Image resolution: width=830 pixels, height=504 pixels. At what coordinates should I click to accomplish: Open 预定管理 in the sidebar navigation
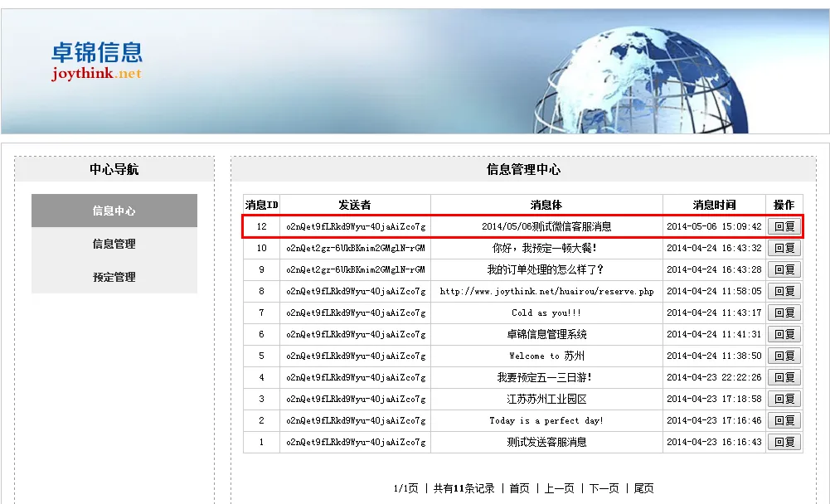[x=114, y=277]
